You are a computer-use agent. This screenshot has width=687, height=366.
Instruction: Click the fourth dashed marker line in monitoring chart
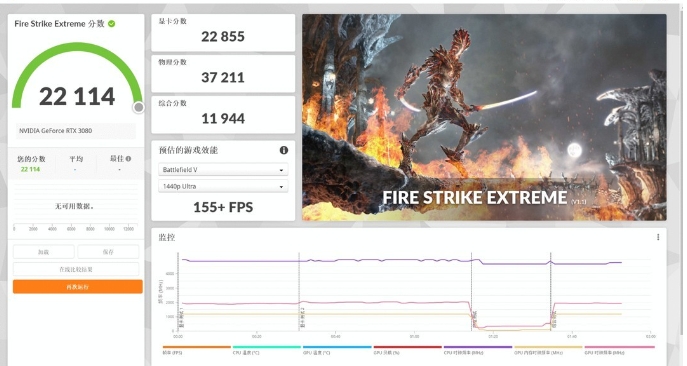[551, 291]
